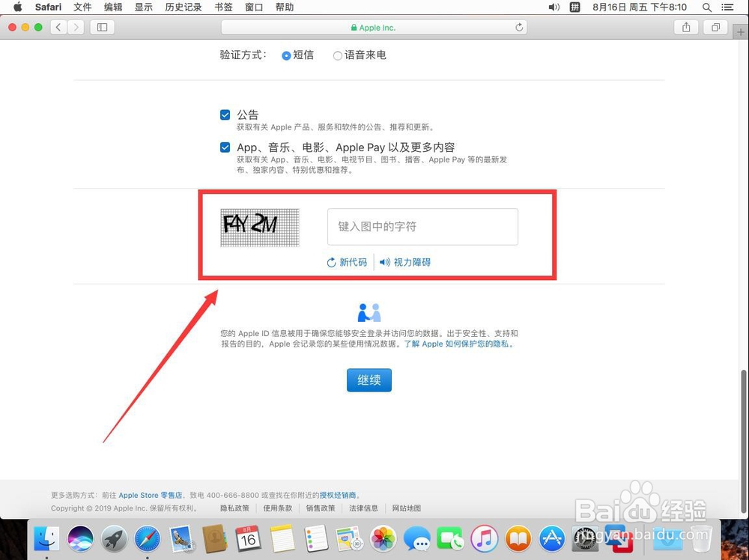Click 视力障碍 audio captcha link
749x560 pixels.
[x=405, y=262]
